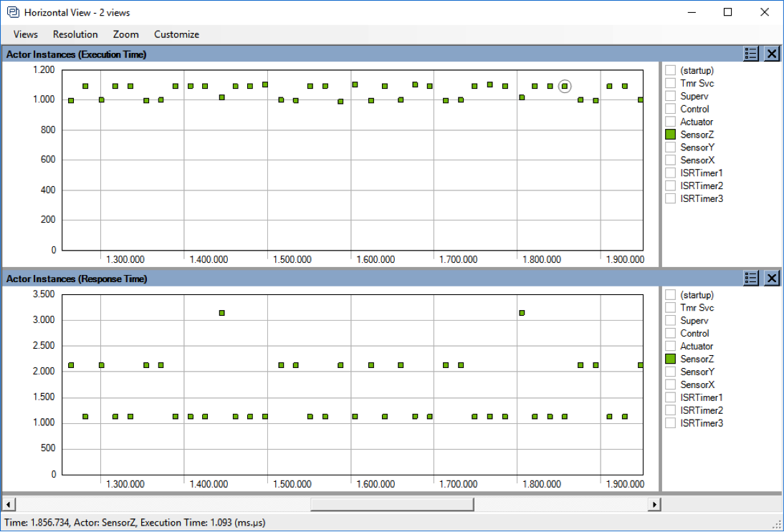Enable Tmr Svc checkbox in Execution Time legend
The width and height of the screenshot is (784, 532).
pos(671,84)
